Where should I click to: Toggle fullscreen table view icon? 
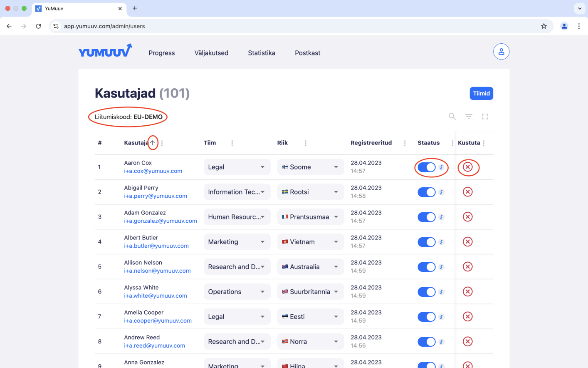tap(485, 117)
